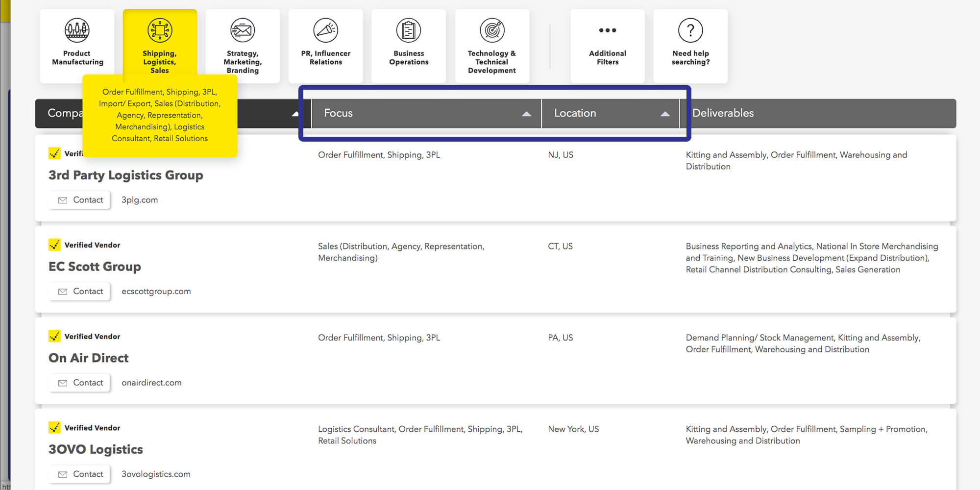Viewport: 980px width, 490px height.
Task: Open Additional Filters label
Action: (x=608, y=58)
